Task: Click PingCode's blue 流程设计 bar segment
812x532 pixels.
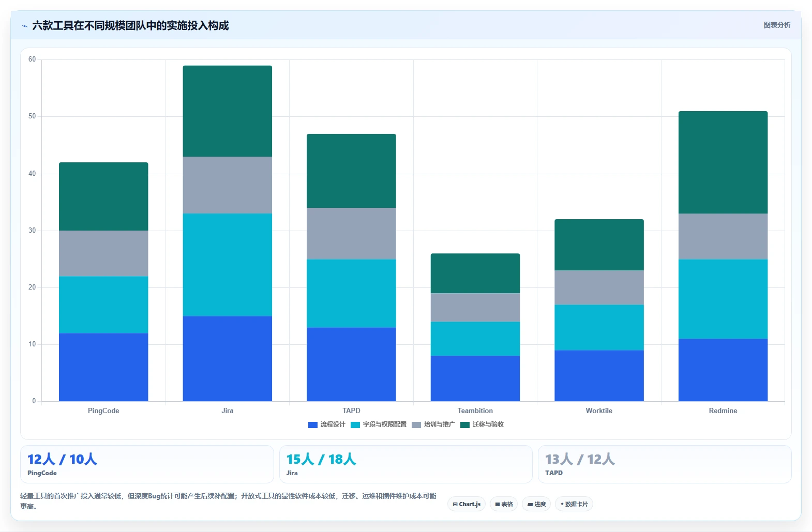Action: (103, 367)
